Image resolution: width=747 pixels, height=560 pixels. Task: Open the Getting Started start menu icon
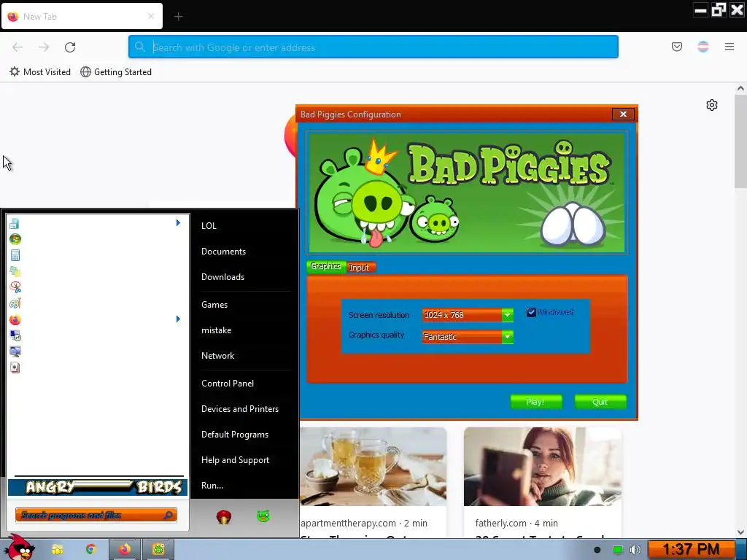[15, 223]
